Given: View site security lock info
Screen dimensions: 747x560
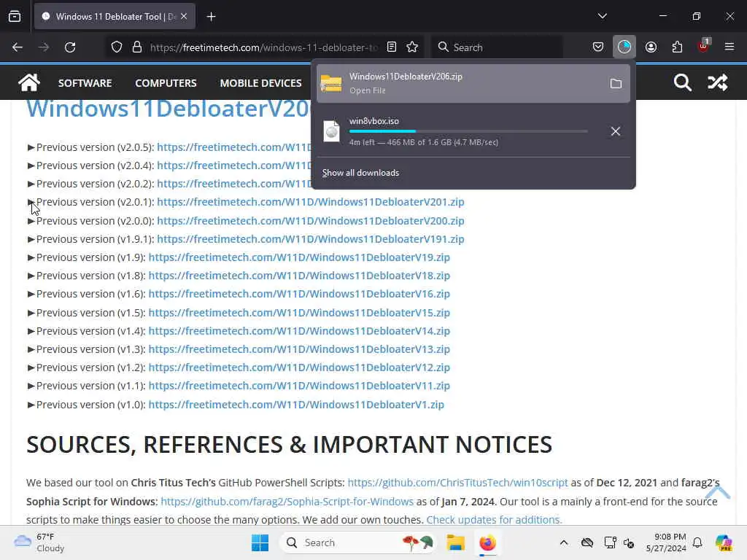Looking at the screenshot, I should tap(137, 47).
